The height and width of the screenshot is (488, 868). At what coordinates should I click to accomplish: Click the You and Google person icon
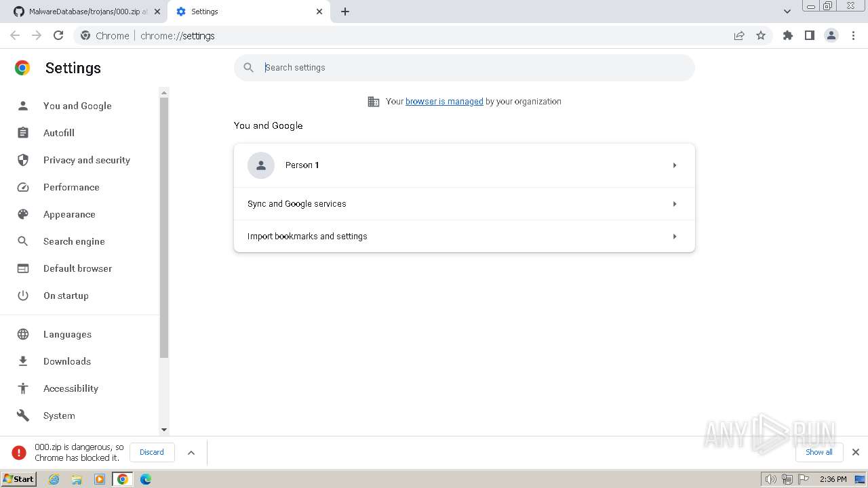click(x=23, y=106)
